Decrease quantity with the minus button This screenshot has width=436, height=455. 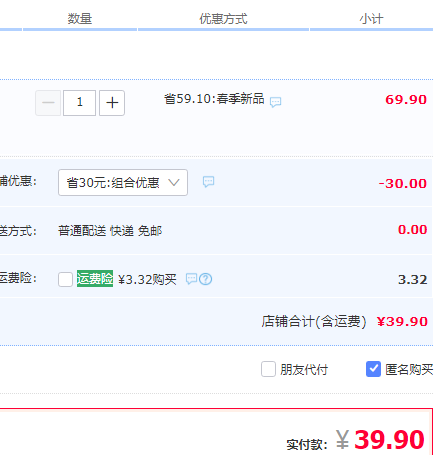[48, 103]
